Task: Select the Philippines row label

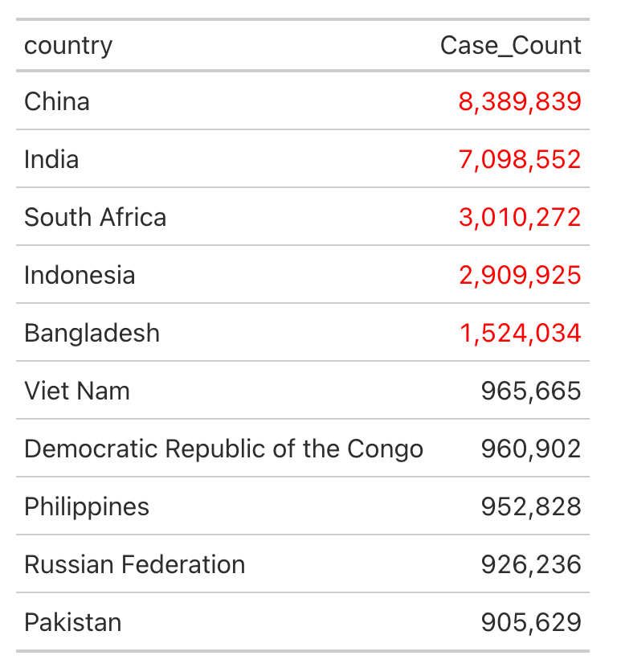Action: point(87,506)
